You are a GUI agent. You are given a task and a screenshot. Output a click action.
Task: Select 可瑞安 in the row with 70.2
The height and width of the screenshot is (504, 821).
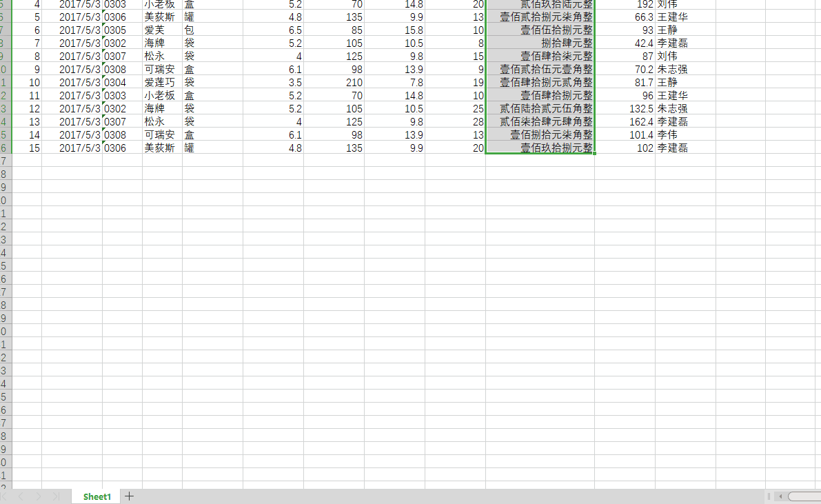coord(162,69)
